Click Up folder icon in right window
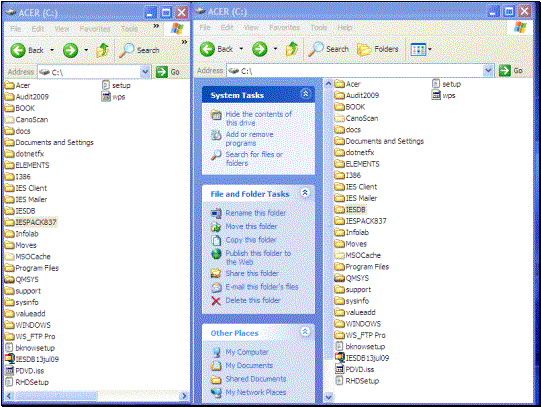The height and width of the screenshot is (407, 541). click(292, 49)
